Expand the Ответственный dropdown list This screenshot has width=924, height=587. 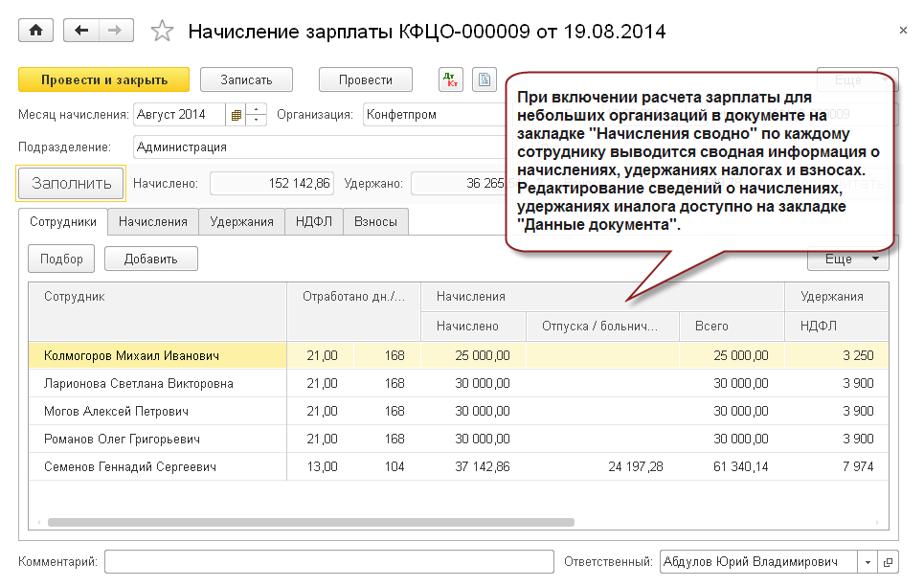coord(868,562)
